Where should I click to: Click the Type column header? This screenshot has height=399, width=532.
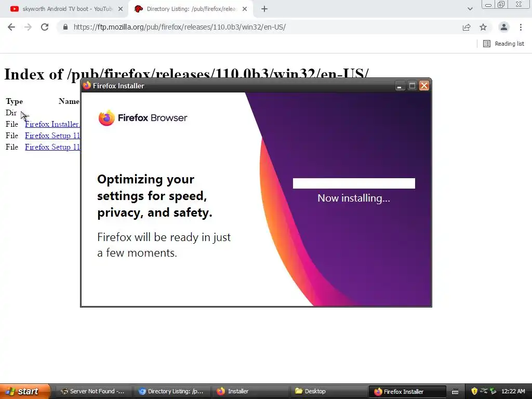[x=14, y=101]
